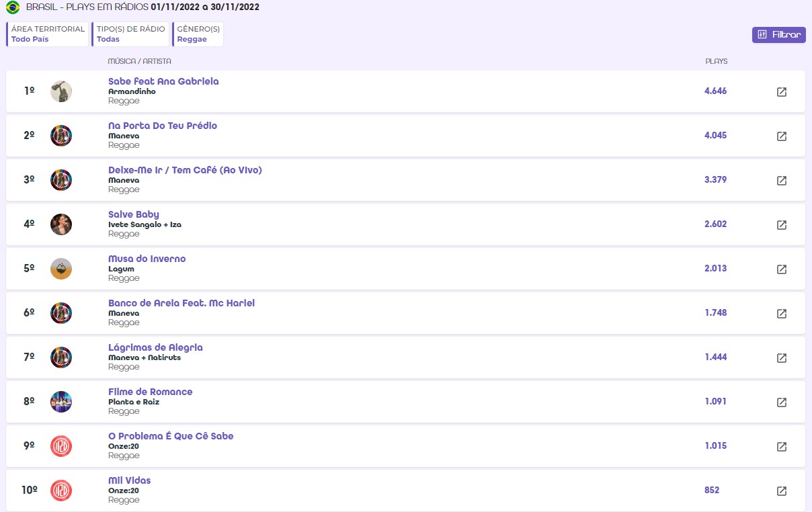This screenshot has height=512, width=812.
Task: Click the album thumbnail for Deixe-Me Ir / Tem Café
Action: click(61, 180)
